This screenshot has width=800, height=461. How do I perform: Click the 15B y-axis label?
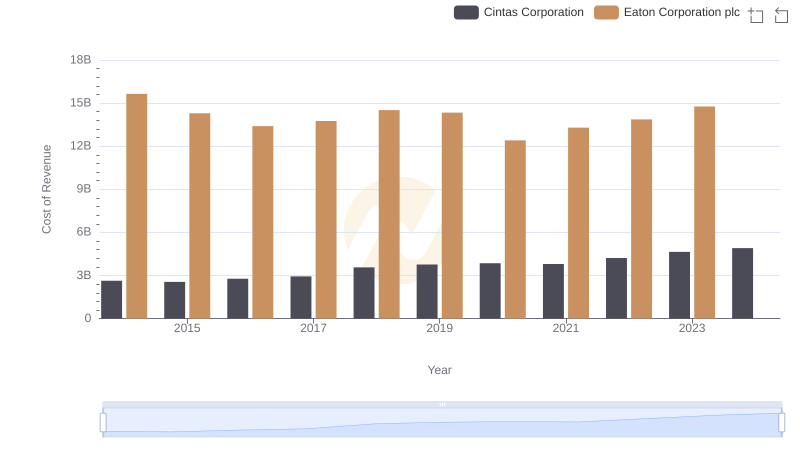(81, 103)
